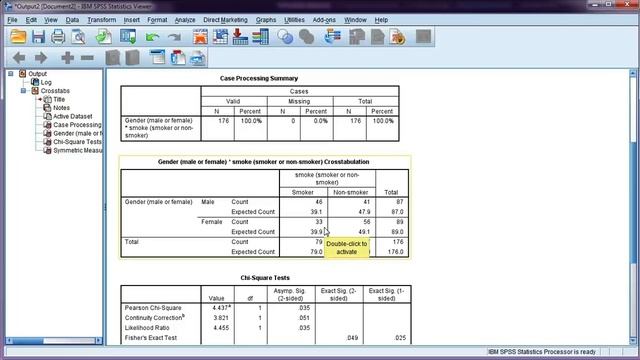Expand outline with plus icon
The height and width of the screenshot is (360, 640).
[x=67, y=58]
